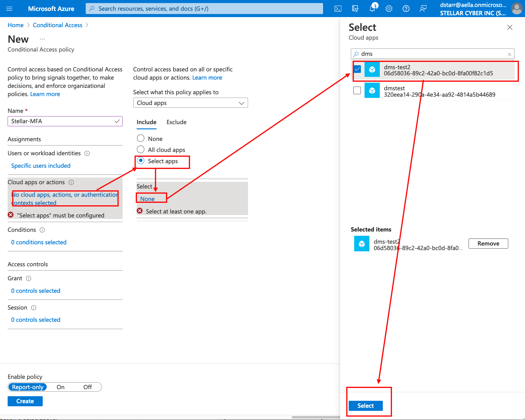Open the ellipsis menu next to New
525x420 pixels.
tap(42, 39)
